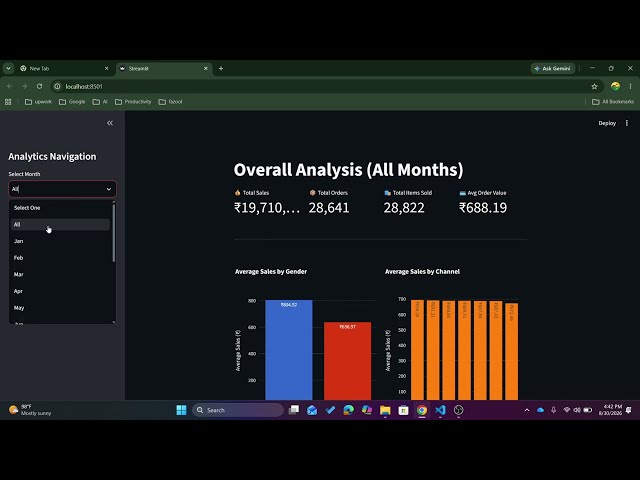Open Google Chrome from the taskbar
The image size is (640, 480).
(422, 410)
